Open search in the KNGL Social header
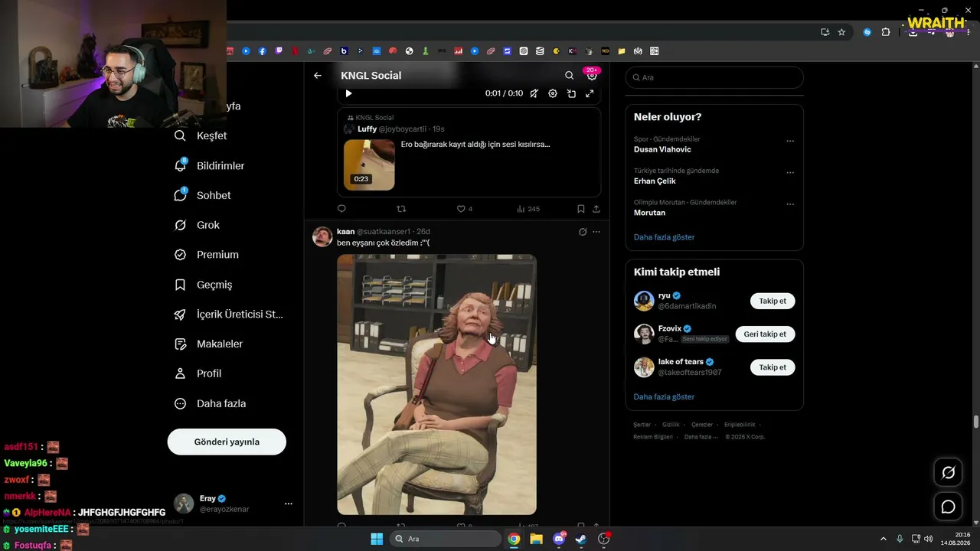This screenshot has width=980, height=551. click(x=569, y=76)
